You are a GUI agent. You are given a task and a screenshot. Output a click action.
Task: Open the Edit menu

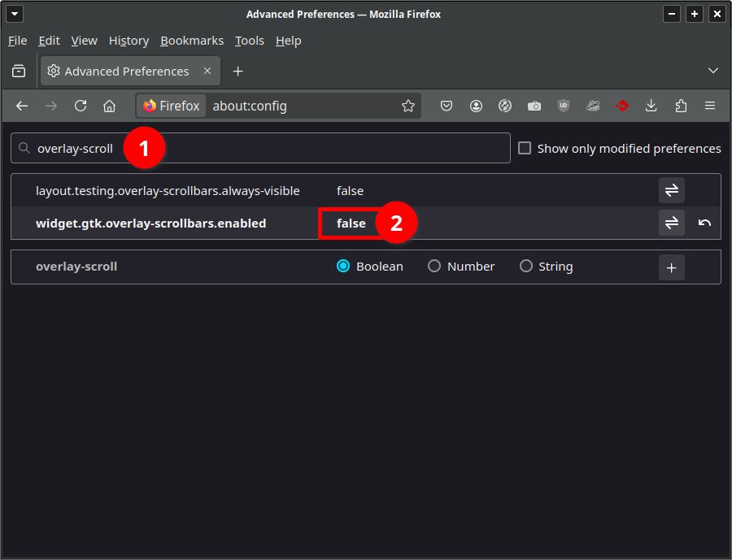click(x=49, y=41)
